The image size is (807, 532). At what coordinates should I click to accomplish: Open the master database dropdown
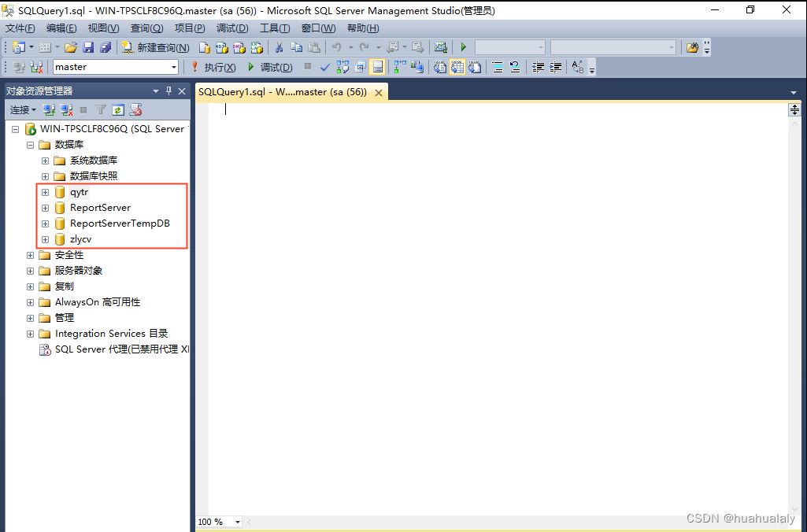[x=175, y=67]
